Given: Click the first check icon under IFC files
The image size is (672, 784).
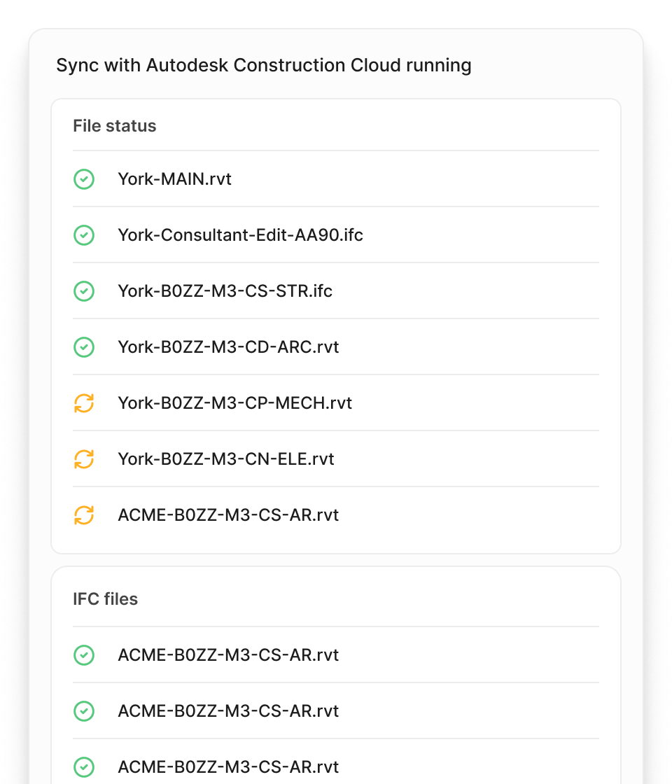Looking at the screenshot, I should click(x=84, y=655).
